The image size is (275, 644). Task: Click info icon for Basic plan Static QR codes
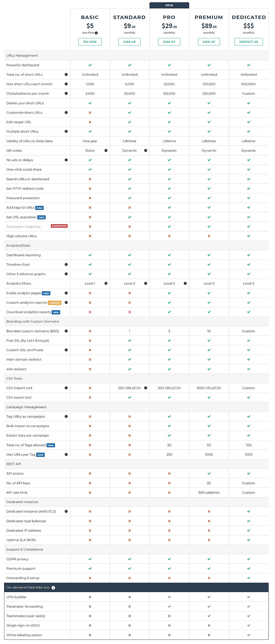(106, 150)
